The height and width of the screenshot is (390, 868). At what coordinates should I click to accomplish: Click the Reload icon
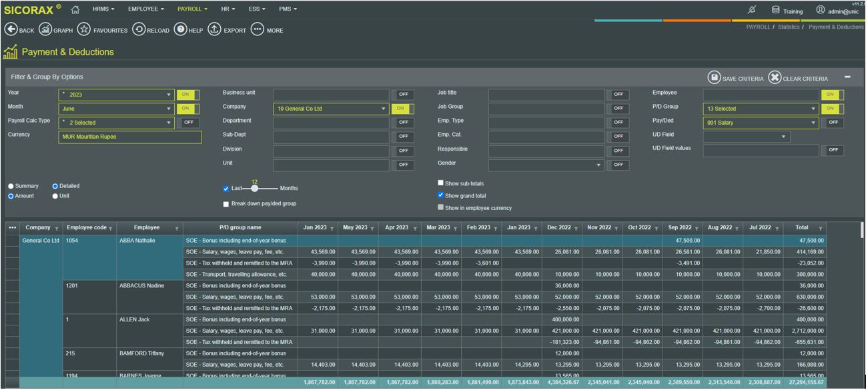[139, 30]
